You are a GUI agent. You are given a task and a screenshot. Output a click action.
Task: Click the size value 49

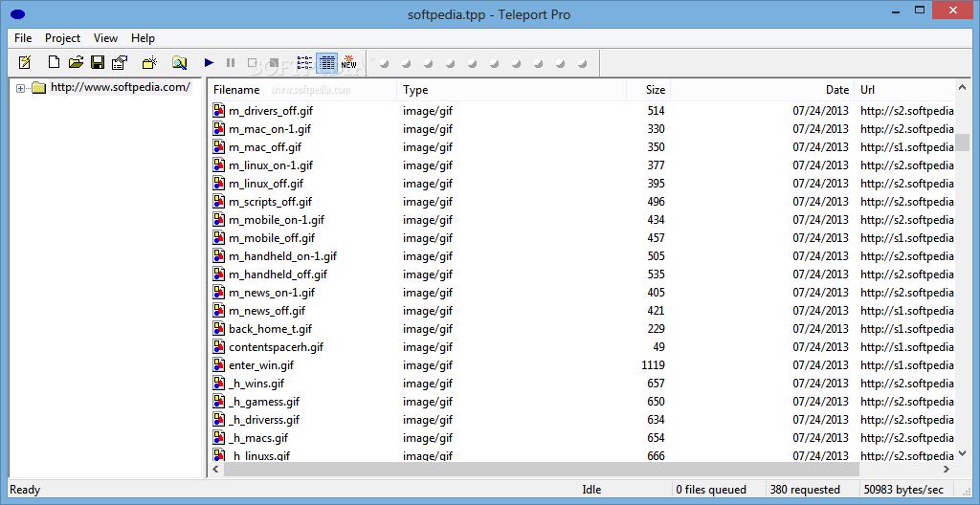click(x=658, y=347)
